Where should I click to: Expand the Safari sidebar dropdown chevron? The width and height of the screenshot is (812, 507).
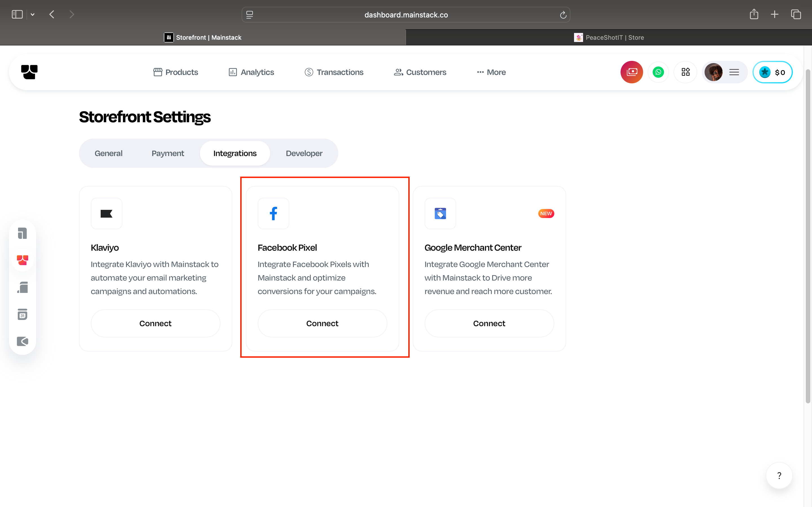coord(32,14)
